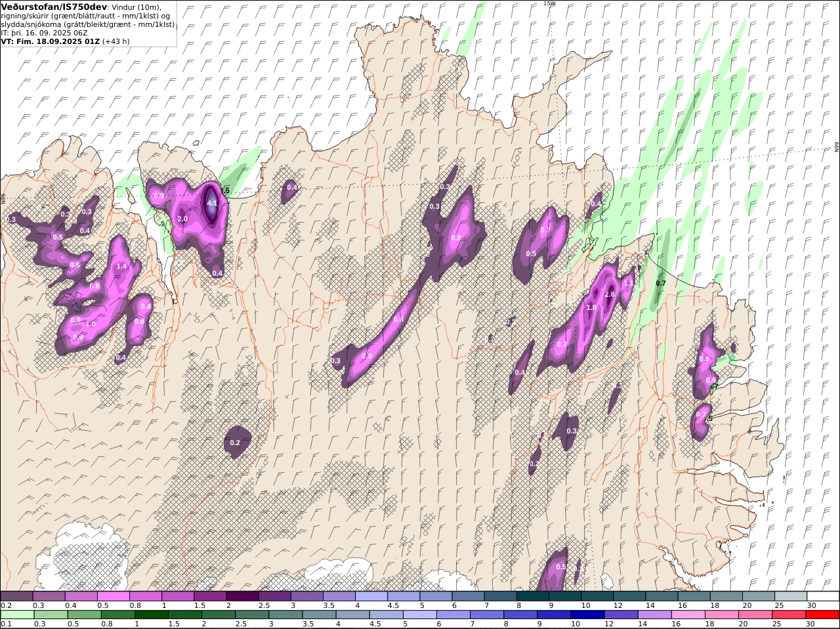Click the initial time 'IT: þri. 16. 09. 2025 06Z'
The image size is (840, 629).
click(44, 33)
